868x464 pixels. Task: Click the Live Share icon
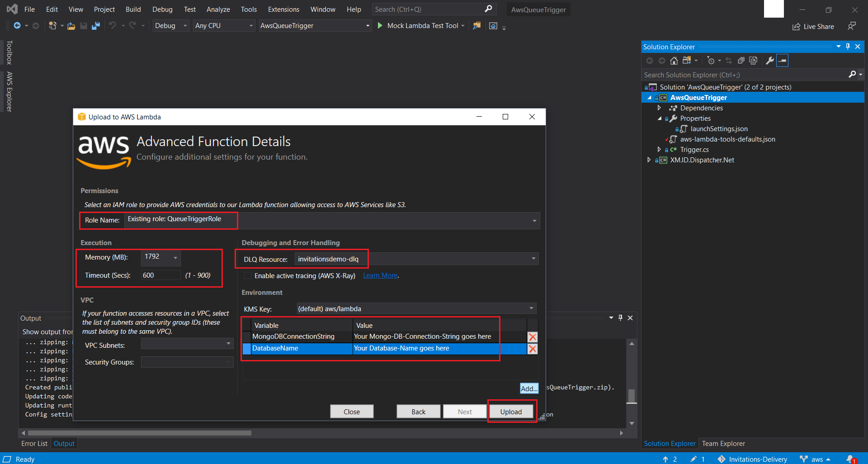tap(797, 27)
